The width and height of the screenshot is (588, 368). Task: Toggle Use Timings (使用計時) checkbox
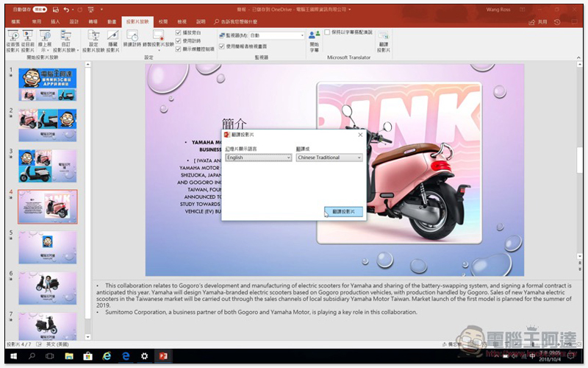[179, 40]
